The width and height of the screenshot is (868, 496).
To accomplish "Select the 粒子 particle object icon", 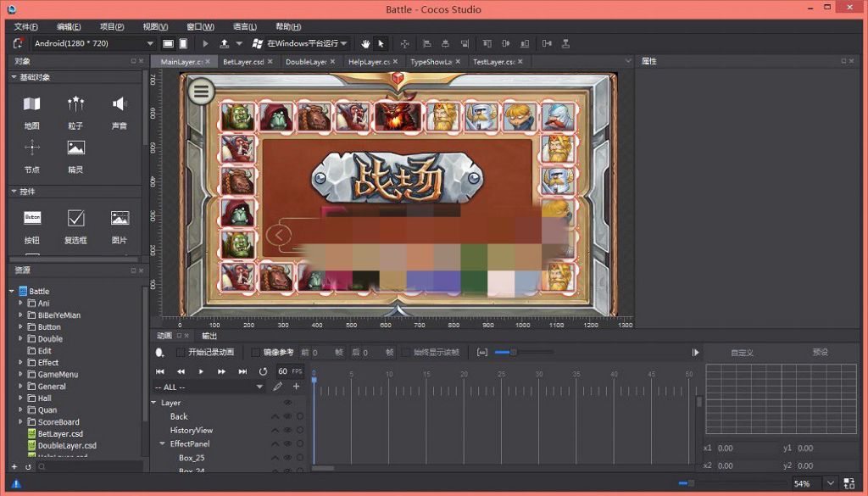I will pos(75,104).
